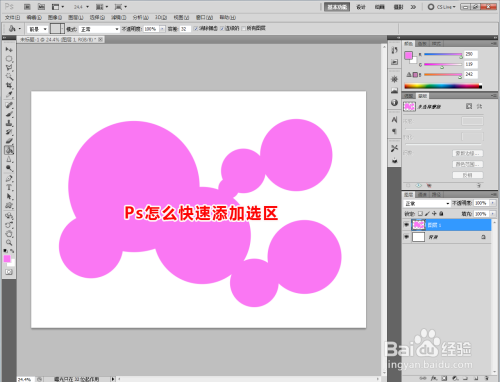
Task: Select the Type (T) tool
Action: pyautogui.click(x=9, y=187)
